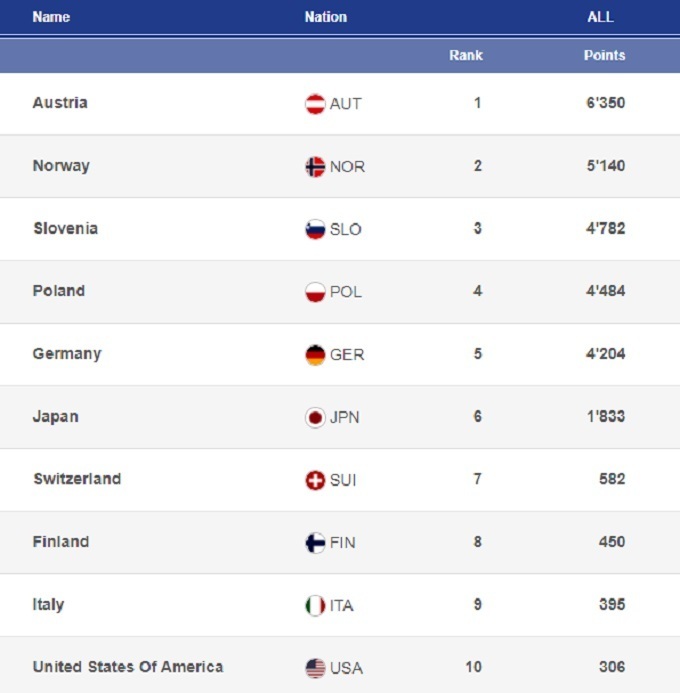Click the Austria flag icon
Image resolution: width=680 pixels, height=693 pixels.
pyautogui.click(x=315, y=104)
